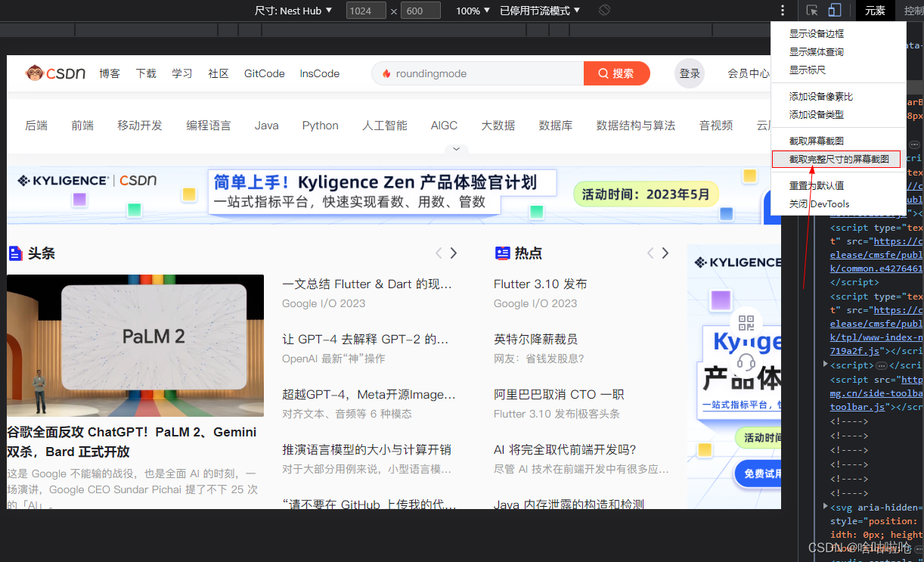Expand the category bar chevron below tabs
924x562 pixels.
click(456, 149)
